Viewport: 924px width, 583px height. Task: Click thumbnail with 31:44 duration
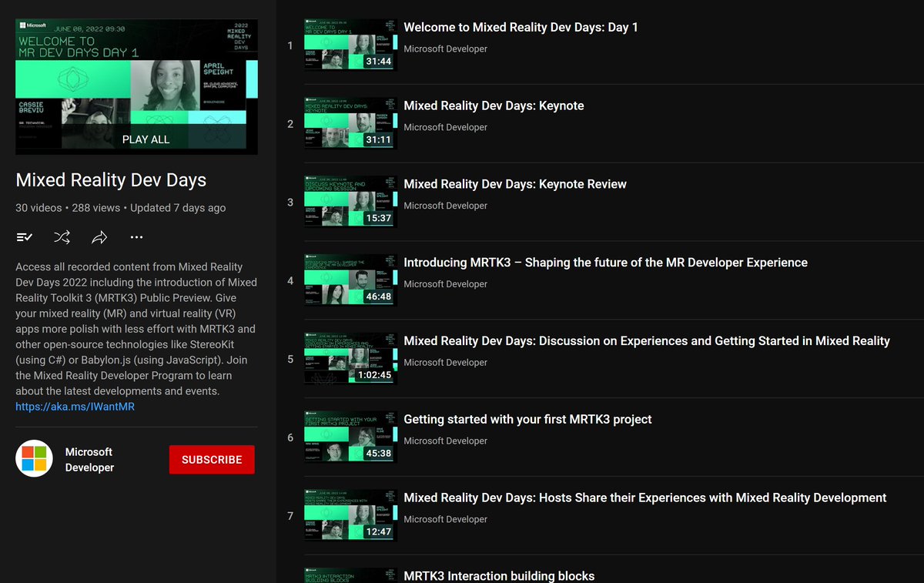click(350, 45)
